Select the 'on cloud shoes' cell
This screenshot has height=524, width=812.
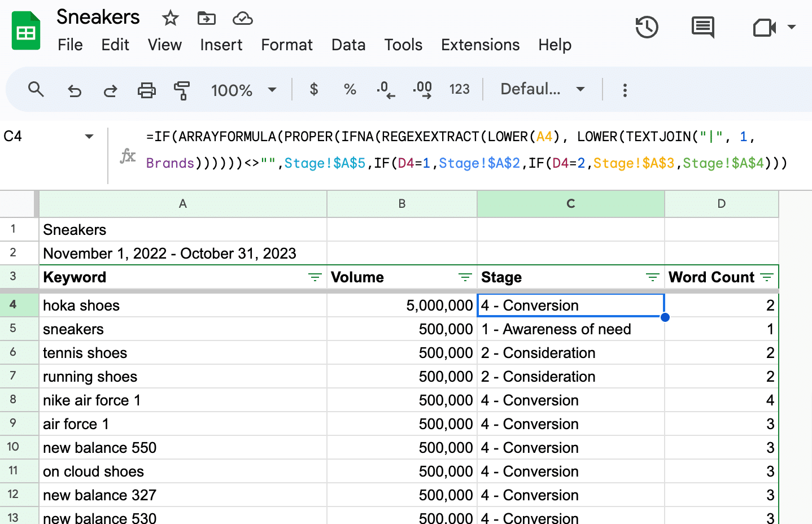(183, 471)
